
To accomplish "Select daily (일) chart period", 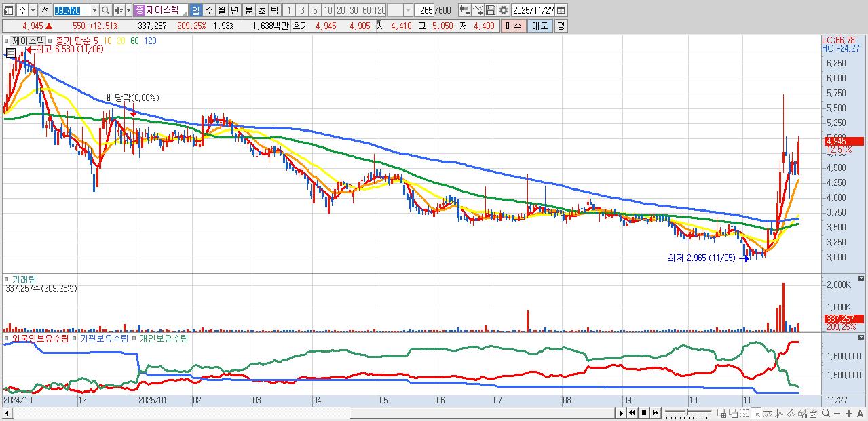I will pos(195,10).
